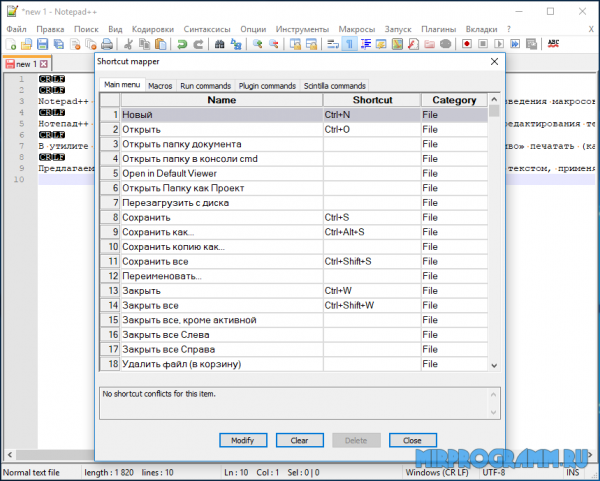The width and height of the screenshot is (600, 481).
Task: Close the Shortcut mapper dialog with X
Action: coord(494,62)
